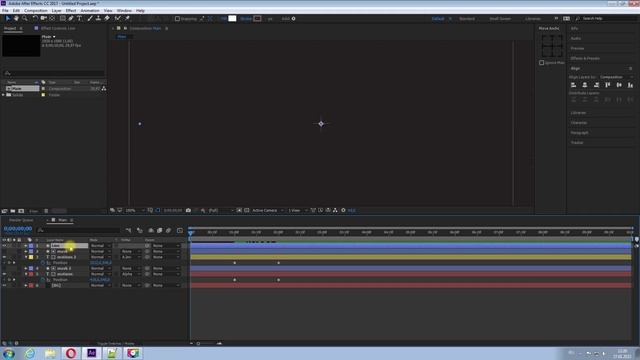Open blend mode dropdown of layer 1
Image resolution: width=640 pixels, height=360 pixels.
(100, 246)
